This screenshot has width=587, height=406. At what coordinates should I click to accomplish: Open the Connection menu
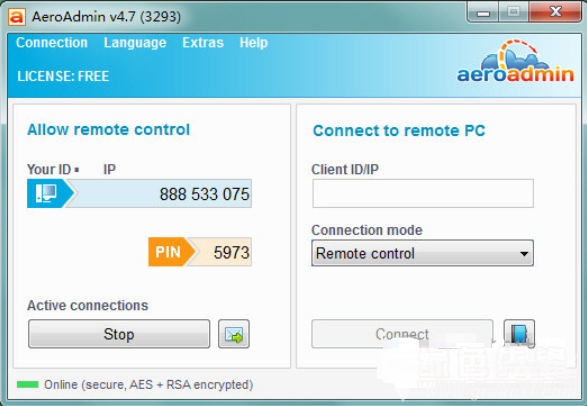point(52,43)
